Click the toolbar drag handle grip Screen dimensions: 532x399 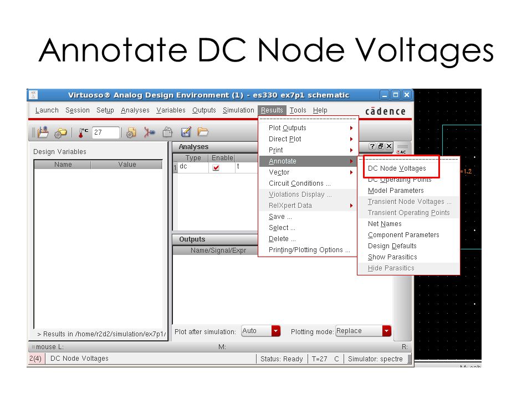coord(33,132)
